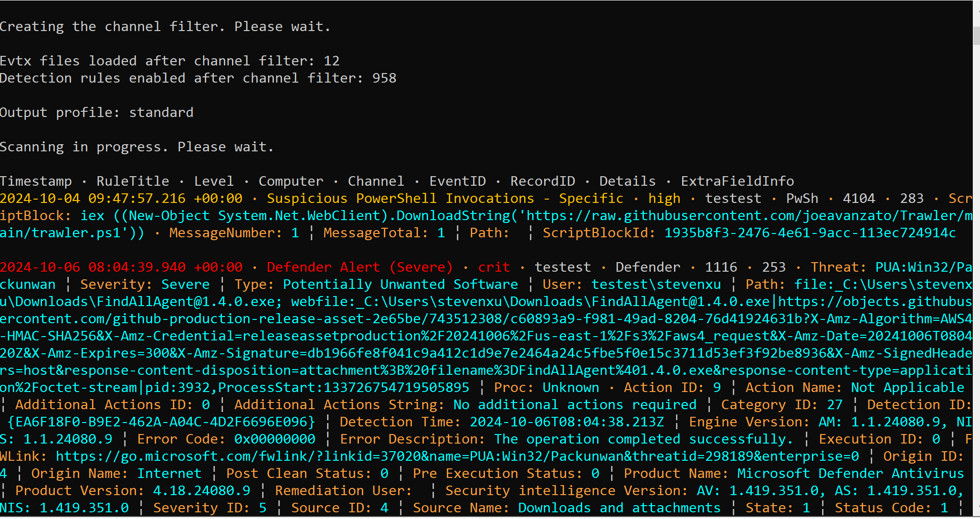
Task: Click 'Microsoft Defender Antivirus' product name
Action: [851, 474]
